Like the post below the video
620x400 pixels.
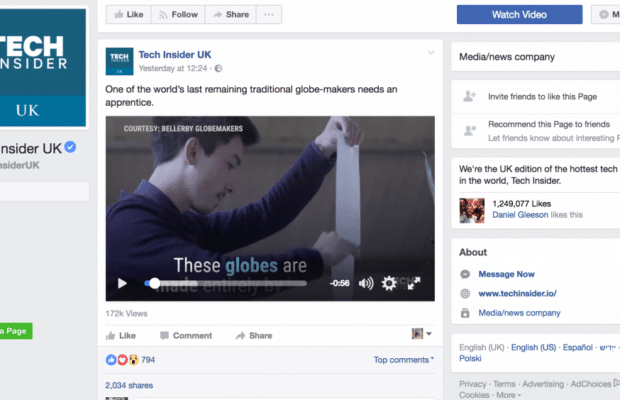pos(121,336)
